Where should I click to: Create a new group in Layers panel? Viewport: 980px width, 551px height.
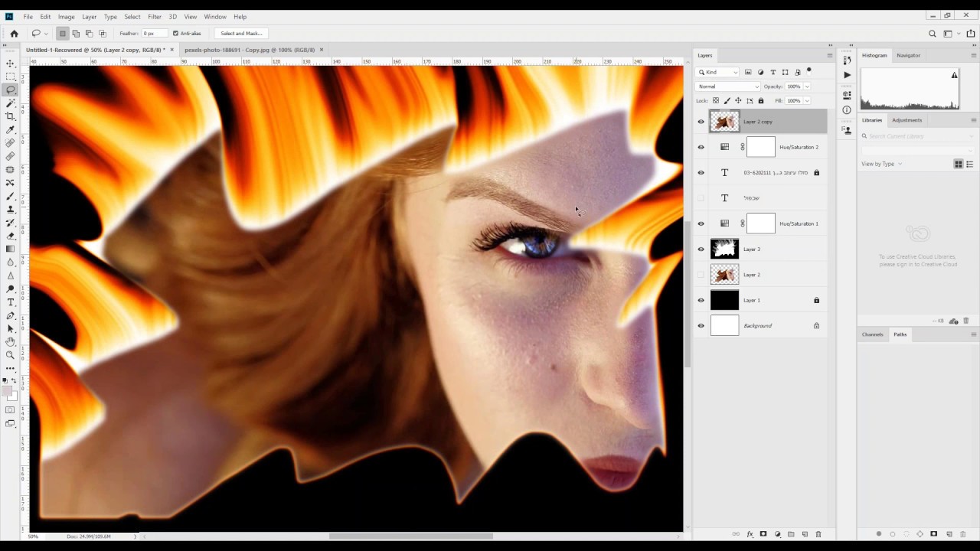791,534
